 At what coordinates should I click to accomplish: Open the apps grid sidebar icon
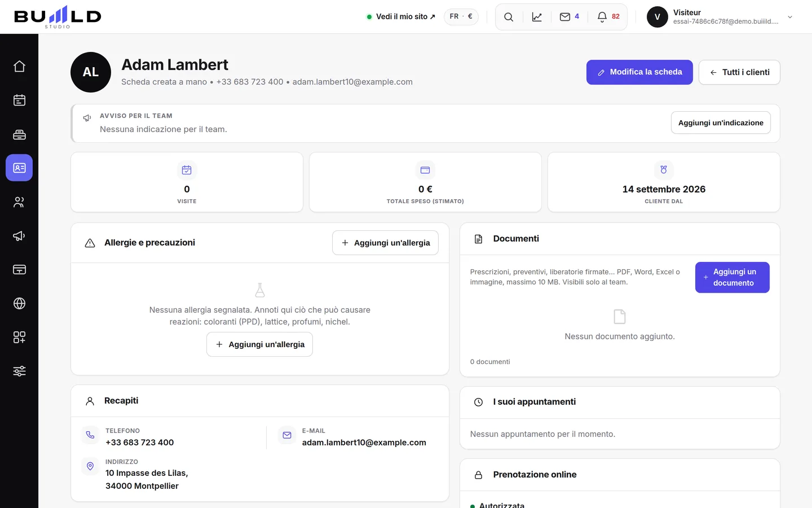click(x=19, y=338)
